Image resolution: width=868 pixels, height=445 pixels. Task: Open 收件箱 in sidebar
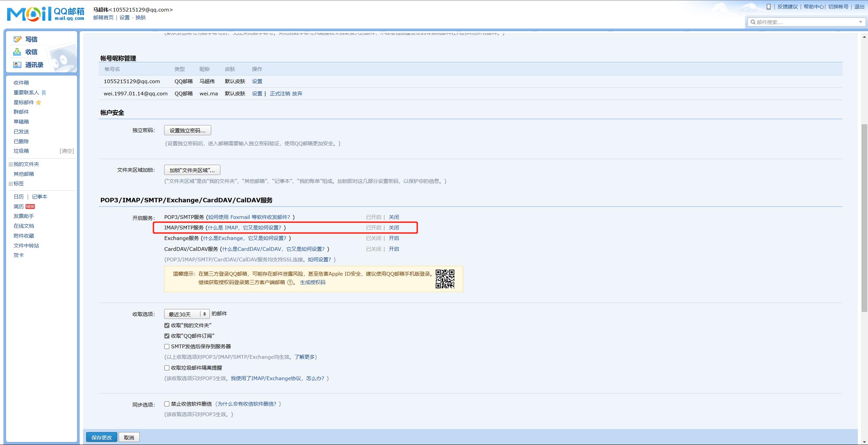click(x=21, y=83)
